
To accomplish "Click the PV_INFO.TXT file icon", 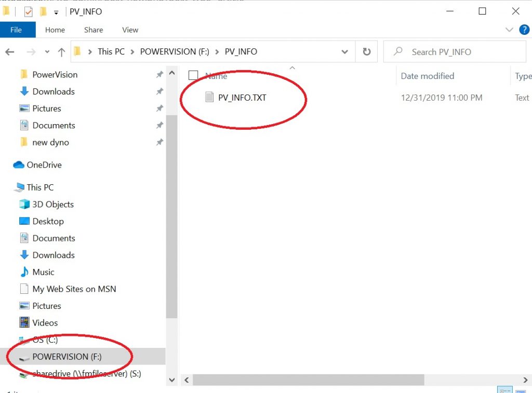I will [x=209, y=97].
